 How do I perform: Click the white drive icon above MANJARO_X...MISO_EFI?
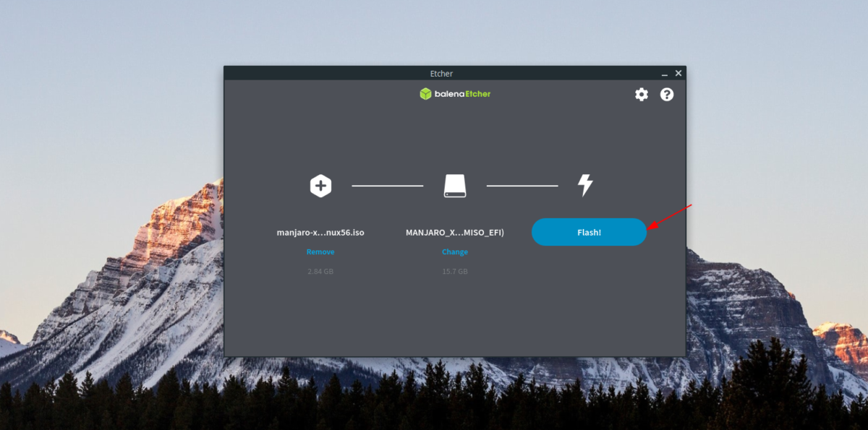(454, 185)
